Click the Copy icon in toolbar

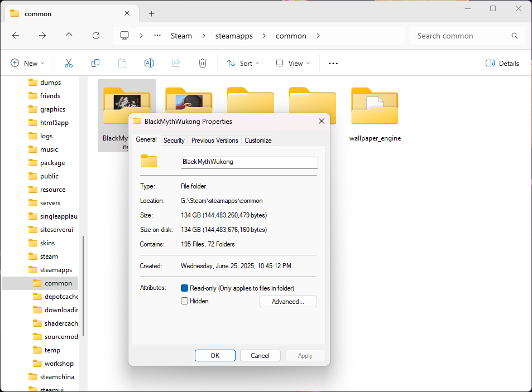click(95, 64)
